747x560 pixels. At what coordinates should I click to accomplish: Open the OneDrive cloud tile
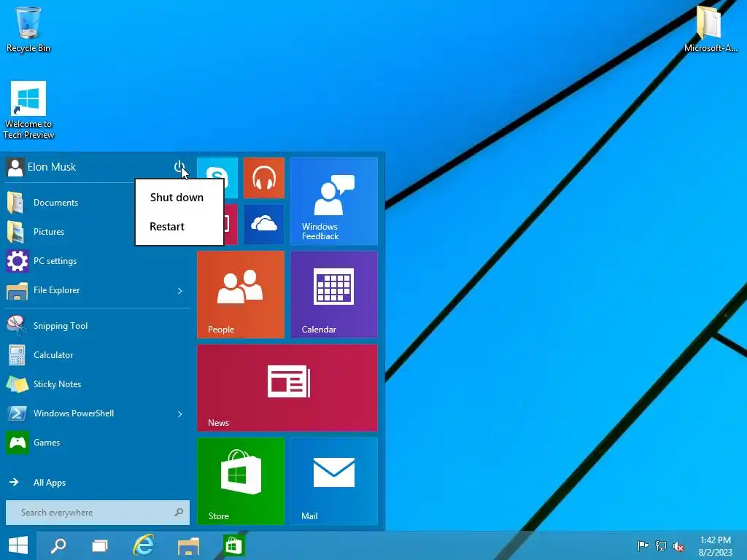coord(264,225)
